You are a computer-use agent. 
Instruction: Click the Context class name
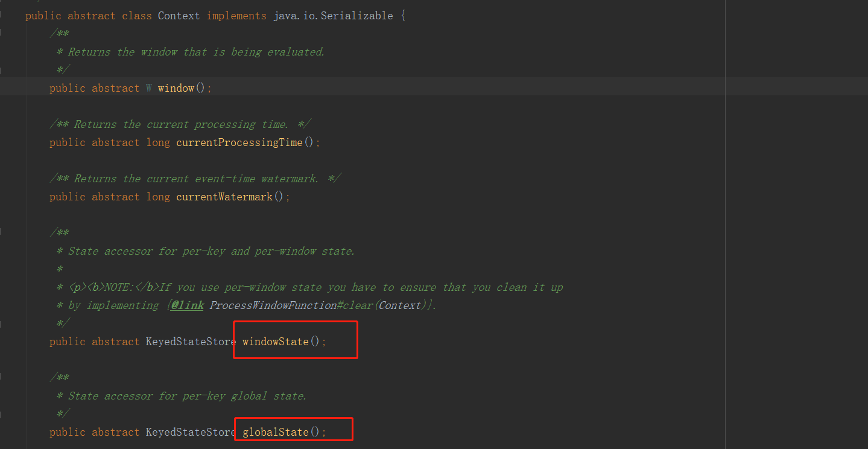coord(179,15)
